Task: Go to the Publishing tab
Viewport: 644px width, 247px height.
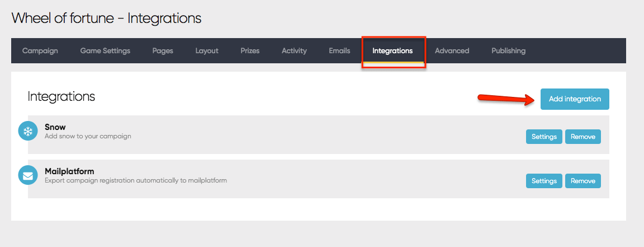Action: [x=509, y=51]
